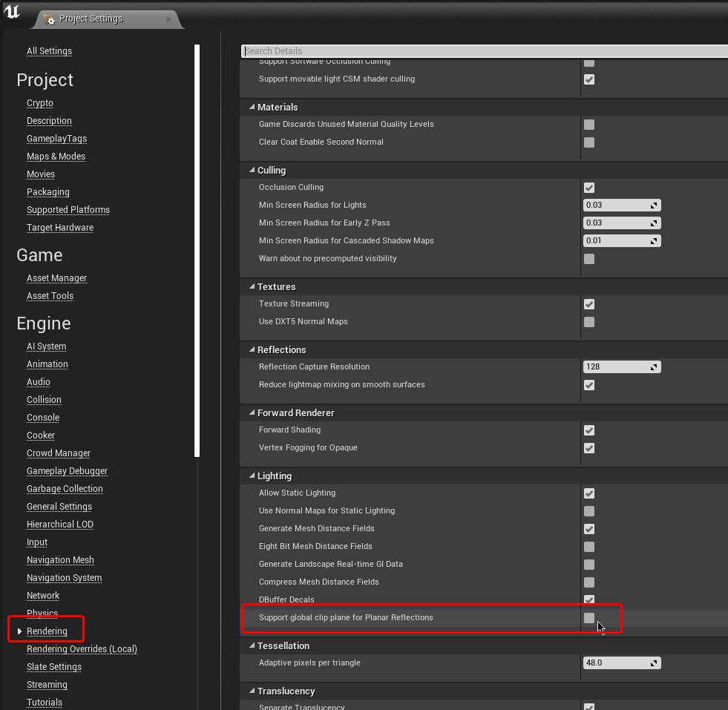Toggle Vertex Fogging for Opaque
The image size is (728, 710).
589,448
